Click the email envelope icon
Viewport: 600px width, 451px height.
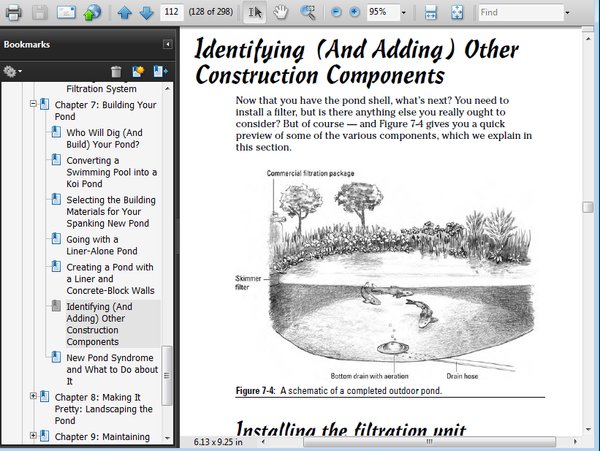pos(65,13)
